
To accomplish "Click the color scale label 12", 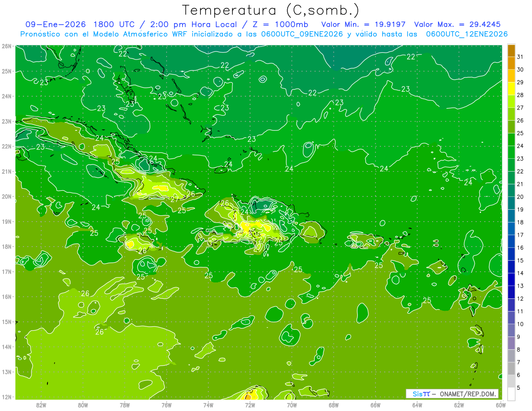I will [x=520, y=298].
